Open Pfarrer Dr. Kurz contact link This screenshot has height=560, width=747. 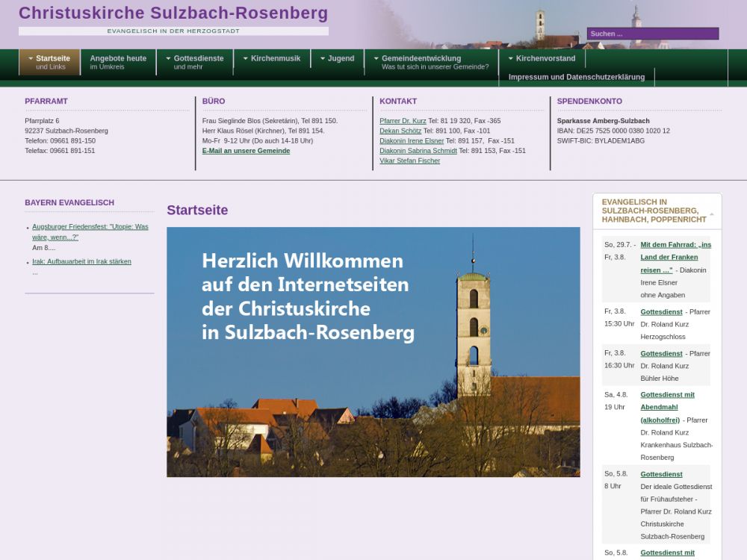pyautogui.click(x=403, y=121)
